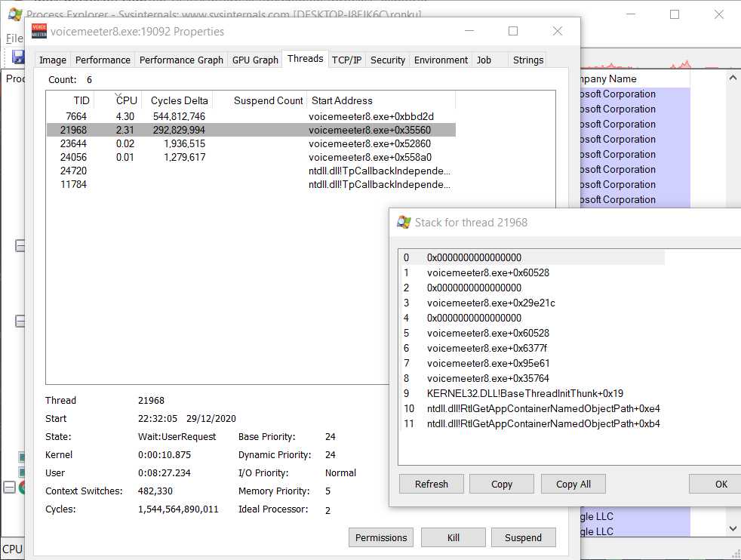Open the File menu
The width and height of the screenshot is (741, 560).
14,38
